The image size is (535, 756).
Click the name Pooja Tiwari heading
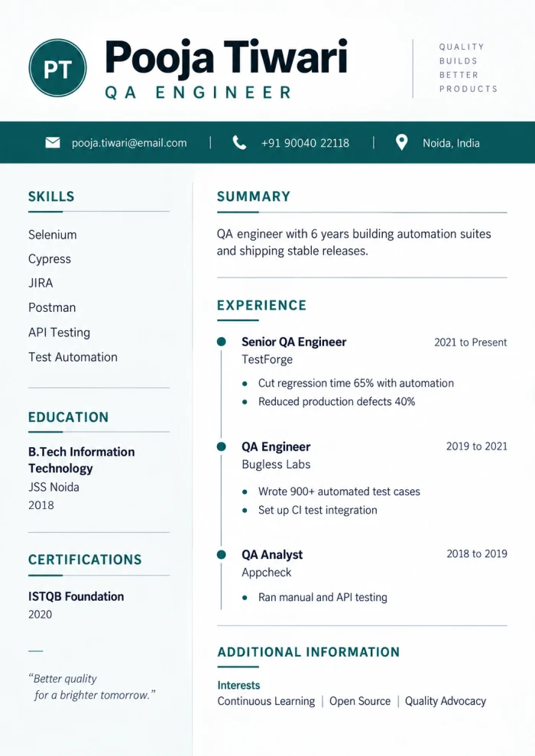(226, 57)
